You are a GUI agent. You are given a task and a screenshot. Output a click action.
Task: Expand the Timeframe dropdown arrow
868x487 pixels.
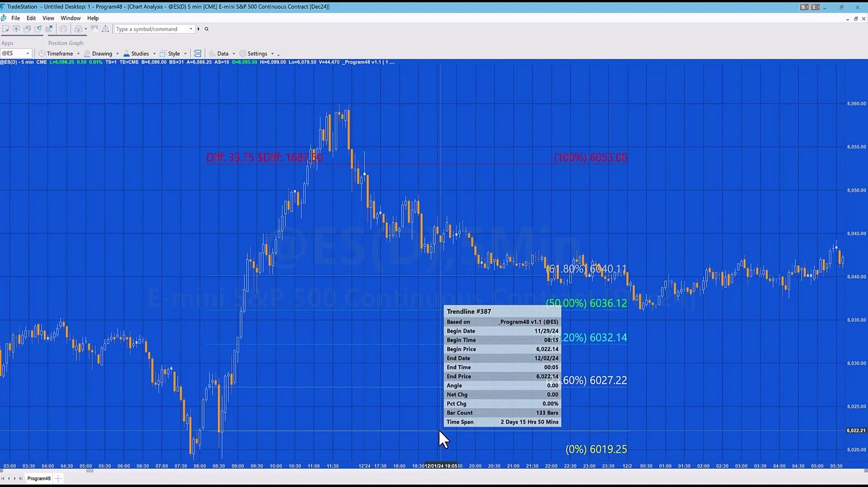pos(78,53)
